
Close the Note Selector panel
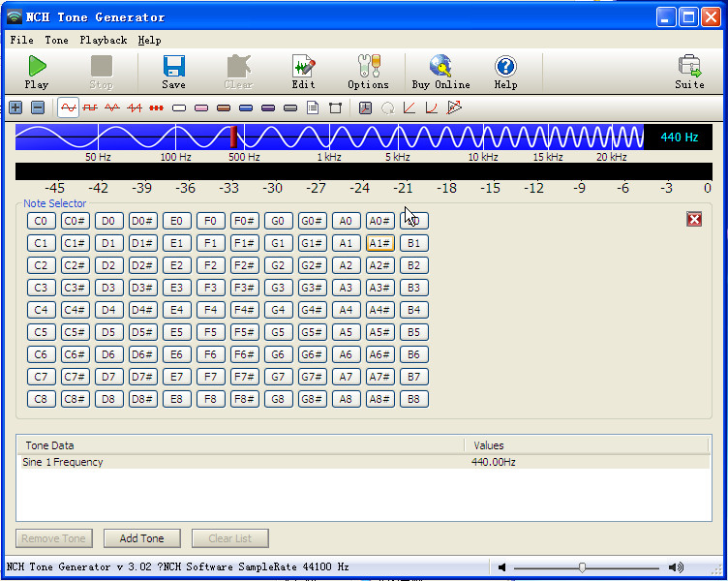click(x=693, y=220)
